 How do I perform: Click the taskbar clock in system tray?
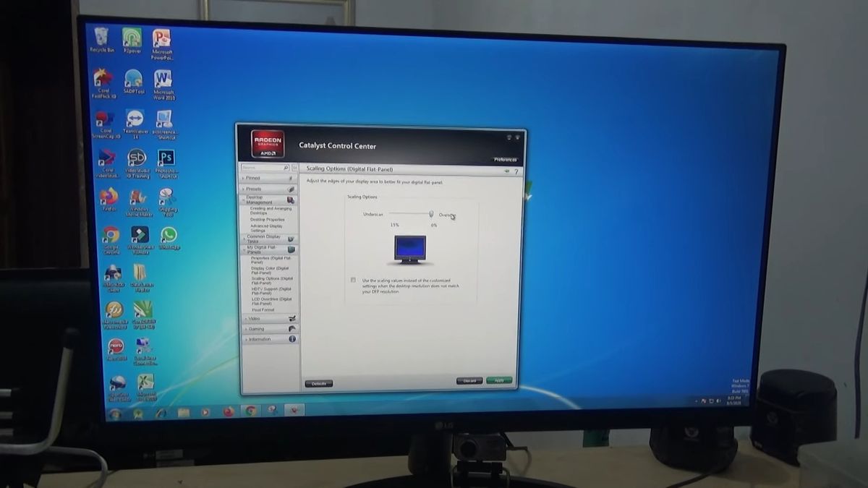(x=735, y=400)
